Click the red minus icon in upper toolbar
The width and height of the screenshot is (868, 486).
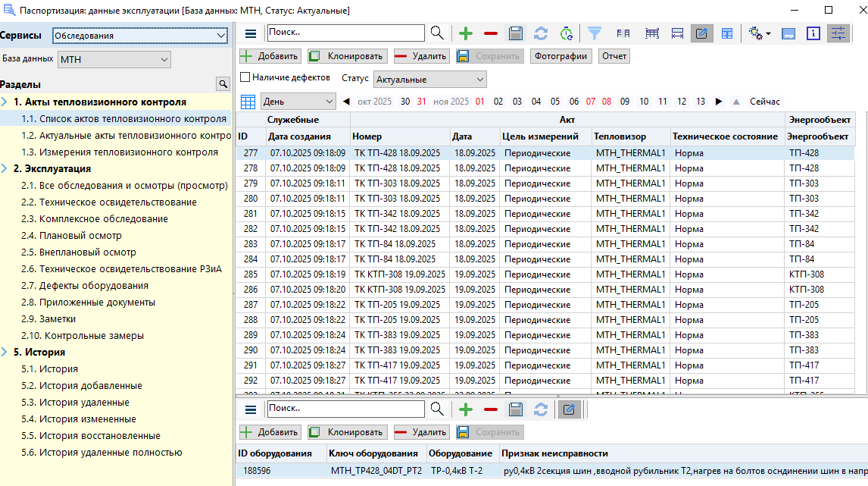pos(491,33)
